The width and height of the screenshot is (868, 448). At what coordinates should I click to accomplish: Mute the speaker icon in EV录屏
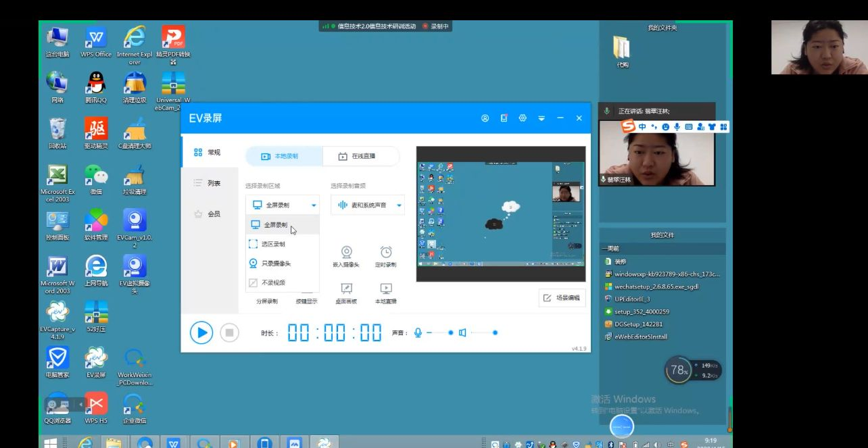pos(462,332)
